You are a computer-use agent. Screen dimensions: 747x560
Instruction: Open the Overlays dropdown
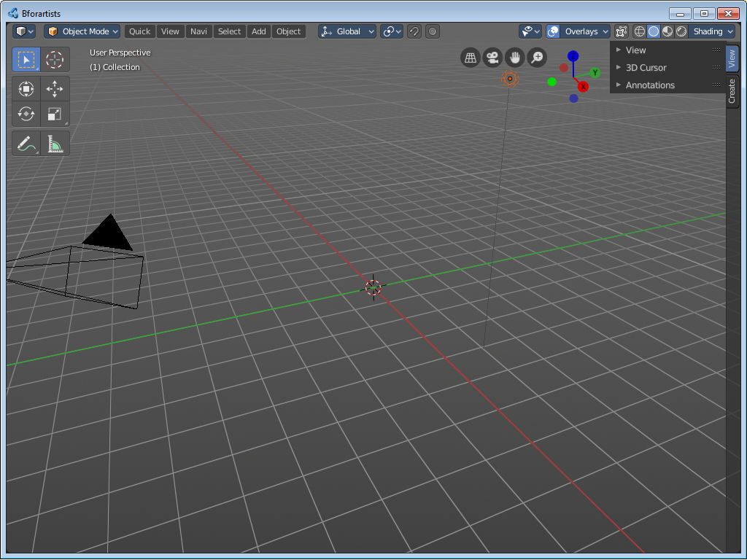pyautogui.click(x=586, y=31)
